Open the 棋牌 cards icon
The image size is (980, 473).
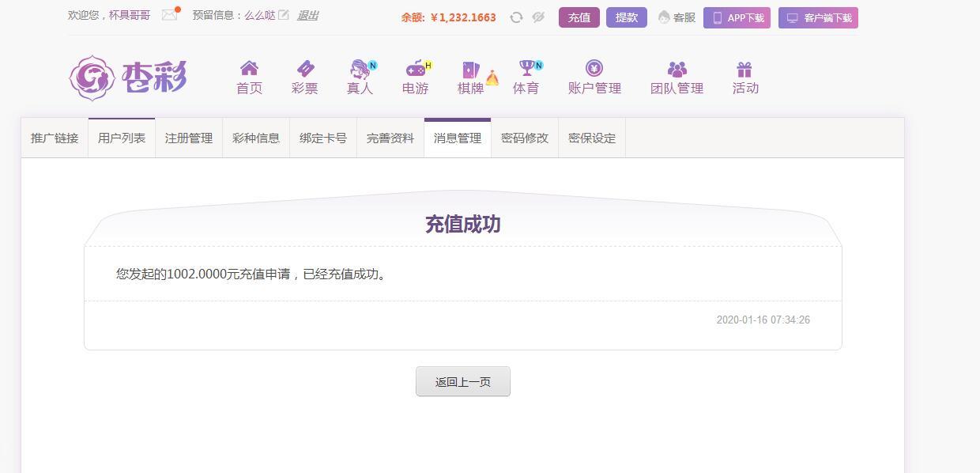click(x=471, y=69)
